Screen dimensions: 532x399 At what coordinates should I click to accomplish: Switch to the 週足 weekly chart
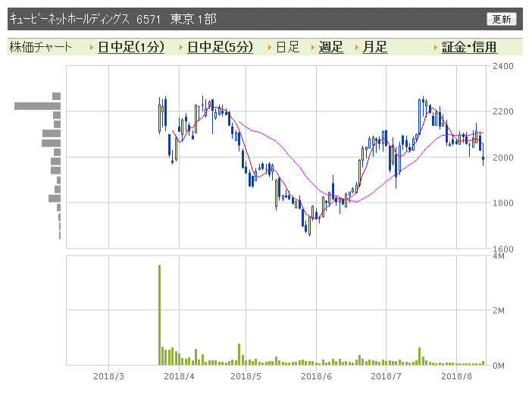click(331, 47)
